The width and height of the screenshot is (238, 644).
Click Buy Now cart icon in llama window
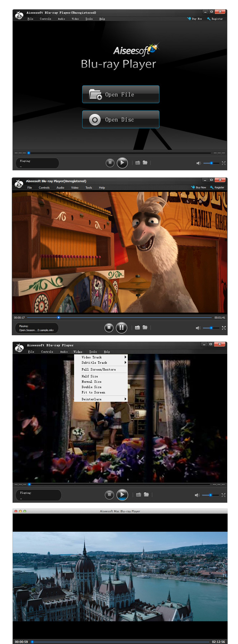193,187
